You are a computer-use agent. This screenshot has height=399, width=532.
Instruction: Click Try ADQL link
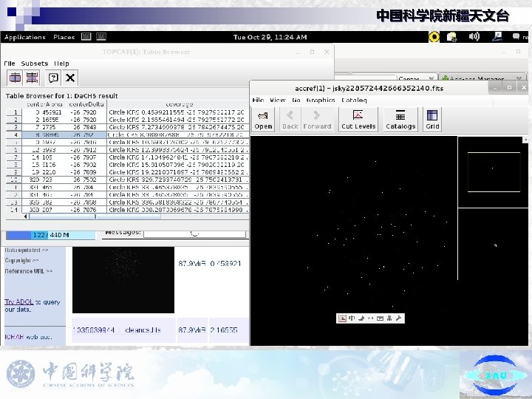click(x=19, y=301)
